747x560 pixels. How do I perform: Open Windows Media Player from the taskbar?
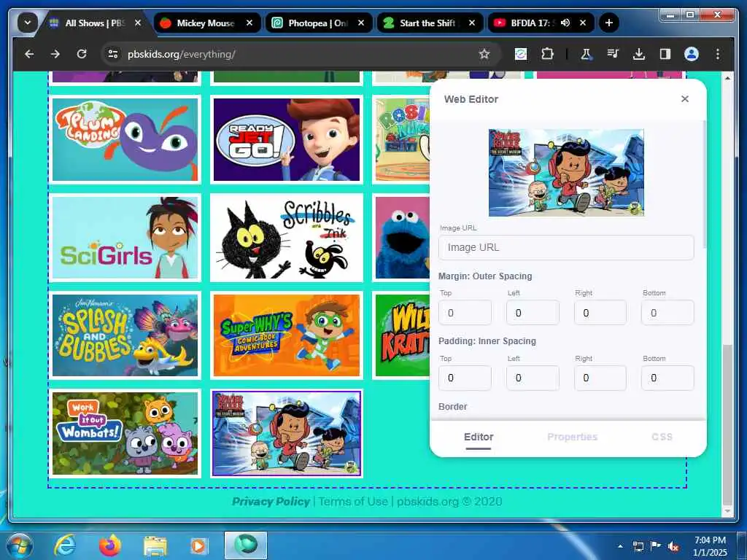tap(199, 545)
